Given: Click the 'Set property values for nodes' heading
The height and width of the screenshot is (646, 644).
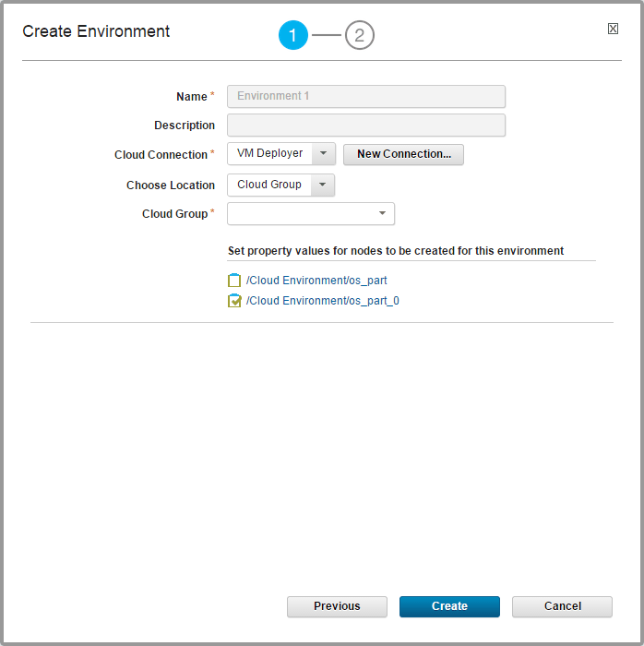Looking at the screenshot, I should click(396, 251).
